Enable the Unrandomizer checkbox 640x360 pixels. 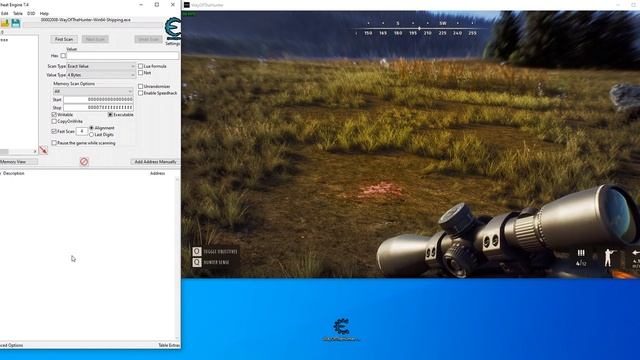click(x=140, y=86)
